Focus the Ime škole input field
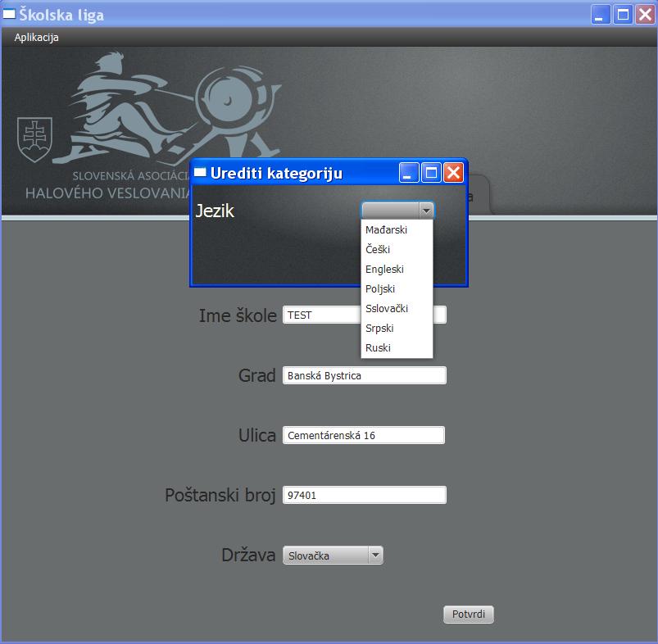The image size is (658, 644). 365,315
